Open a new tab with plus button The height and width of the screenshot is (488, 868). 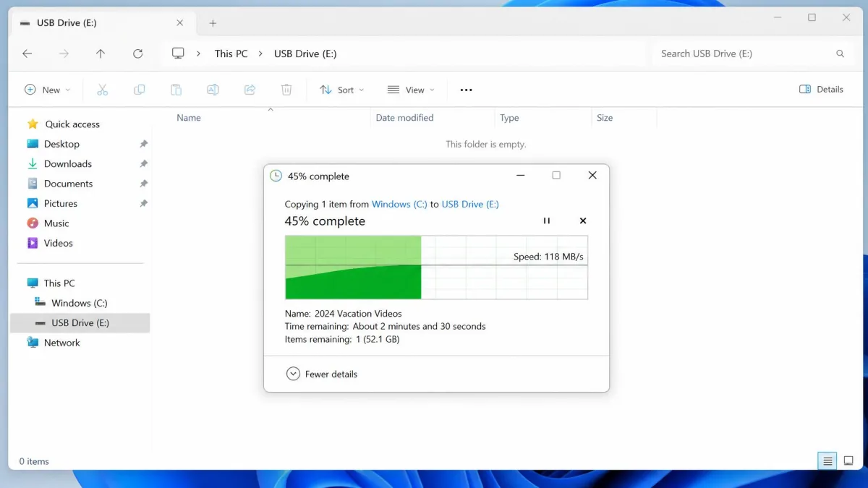point(213,23)
